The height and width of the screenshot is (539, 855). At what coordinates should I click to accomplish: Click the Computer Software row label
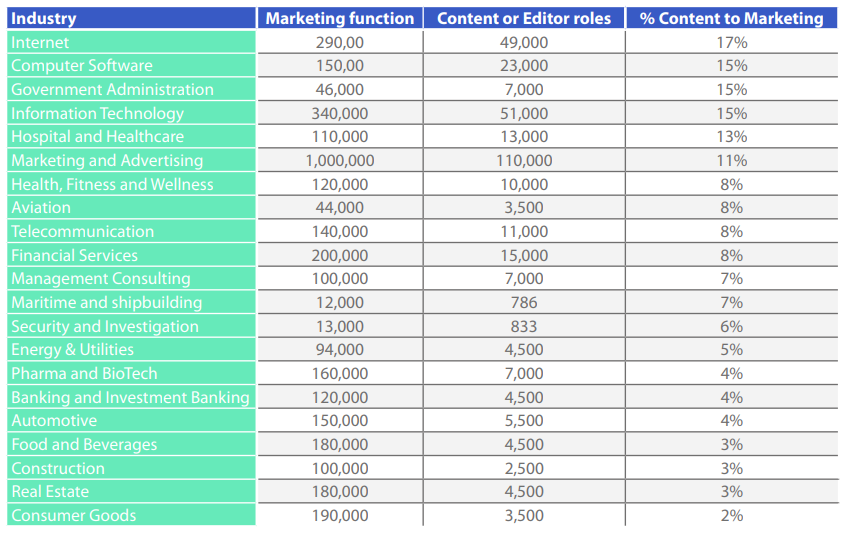pos(82,66)
